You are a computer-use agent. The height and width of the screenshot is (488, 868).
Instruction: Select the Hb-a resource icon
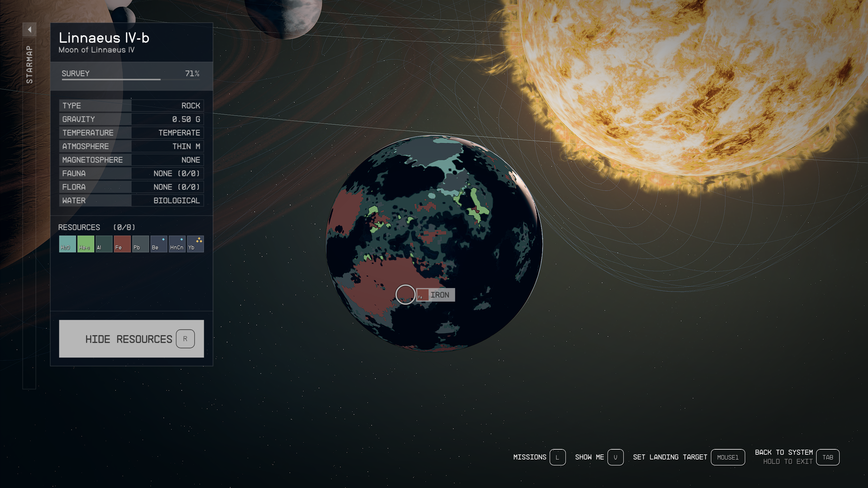(85, 244)
